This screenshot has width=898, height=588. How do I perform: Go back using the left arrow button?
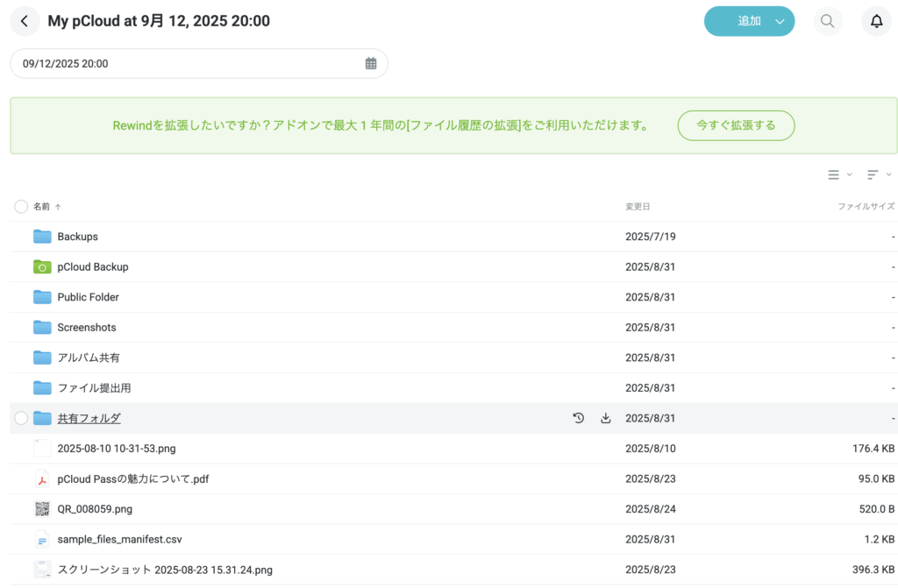[x=24, y=20]
